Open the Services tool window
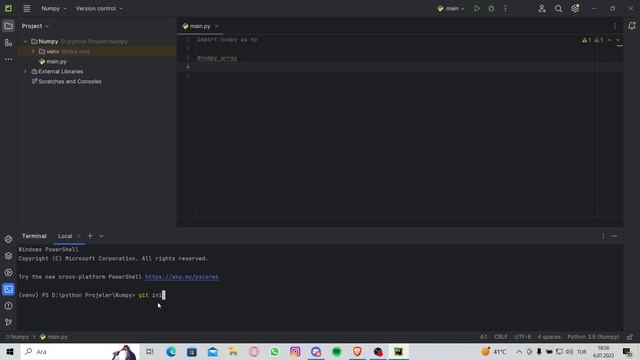This screenshot has width=640, height=360. click(8, 273)
